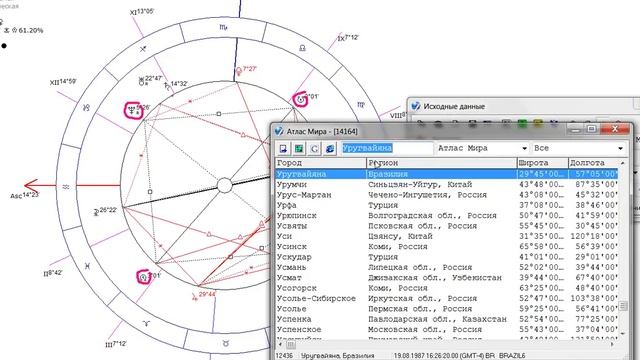Image resolution: width=640 pixels, height=360 pixels.
Task: Click the 'II 8°42'' house cusp label
Action: tap(53, 273)
